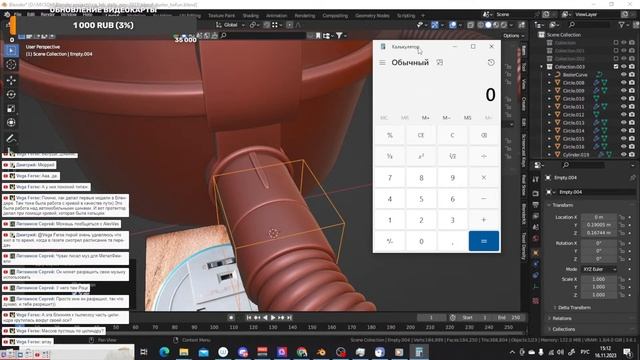The height and width of the screenshot is (360, 640).
Task: Disable render camera icon for Circle.010
Action: pos(632,99)
